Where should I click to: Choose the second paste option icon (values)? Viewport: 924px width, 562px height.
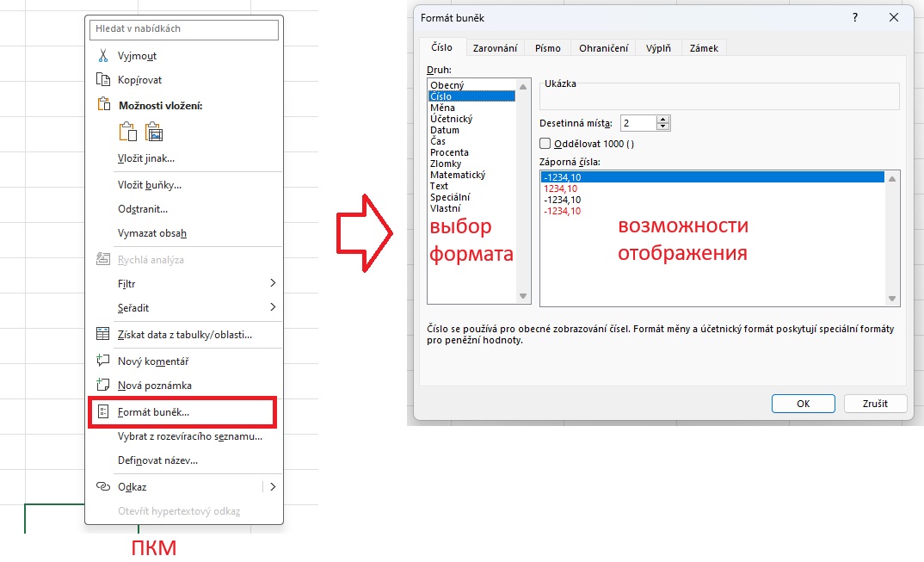tap(154, 132)
